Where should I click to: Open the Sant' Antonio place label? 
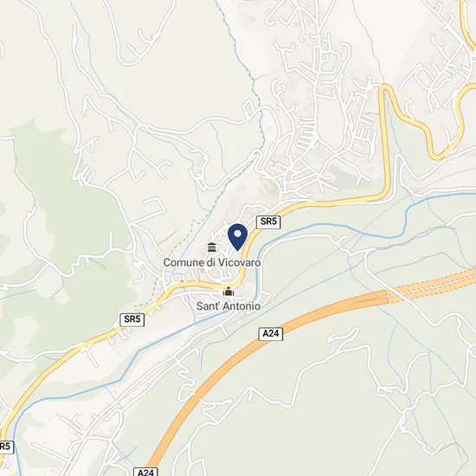(228, 306)
